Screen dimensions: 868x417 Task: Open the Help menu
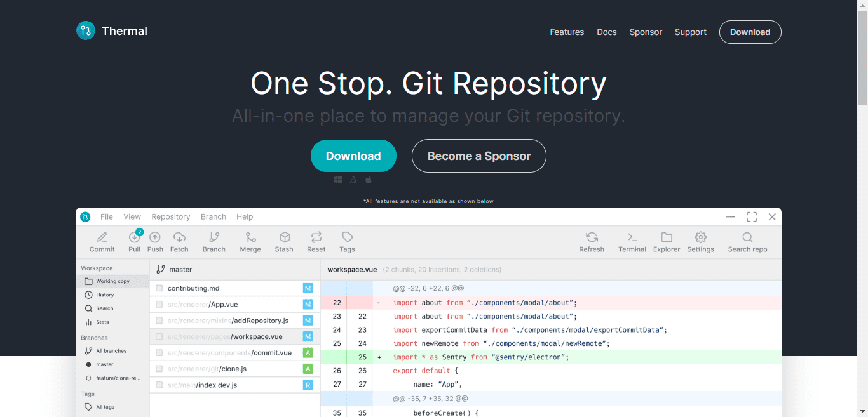245,216
